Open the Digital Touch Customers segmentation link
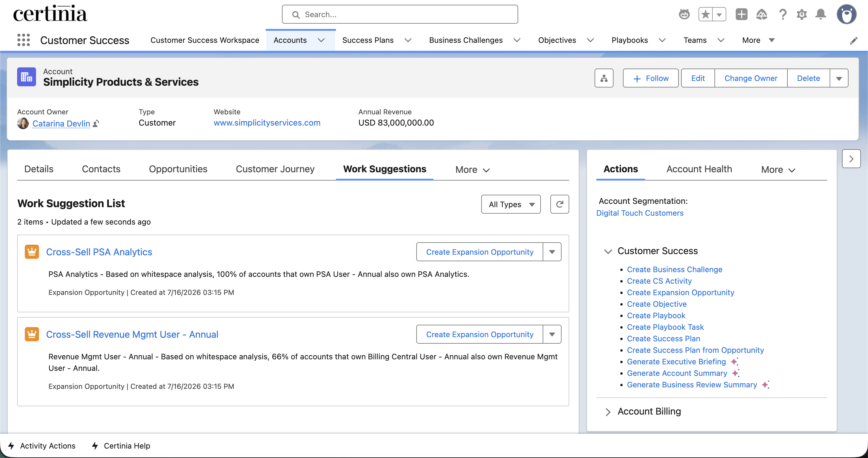868x458 pixels. click(639, 213)
